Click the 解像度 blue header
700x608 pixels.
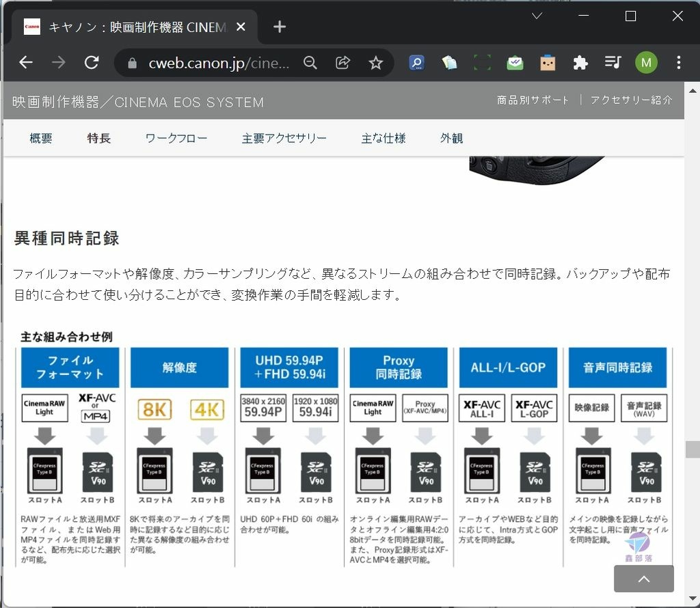tap(180, 368)
